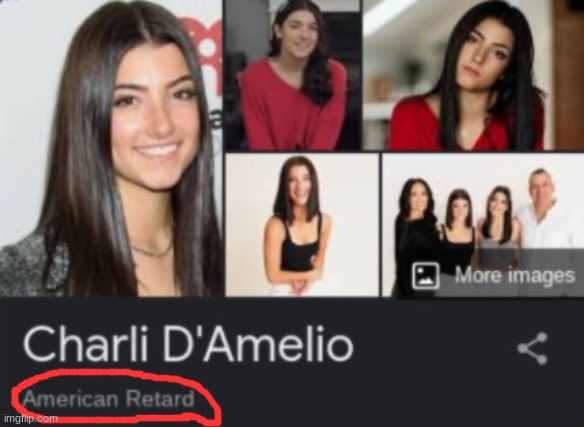Click the D'Amelio surname in the heading
Image resolution: width=584 pixels, height=427 pixels.
258,343
